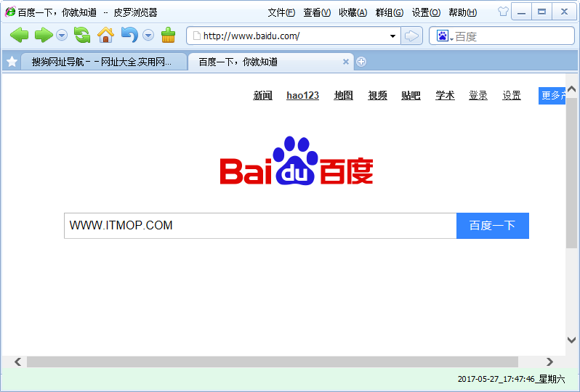Open the 学术 link
The height and width of the screenshot is (392, 580).
click(x=445, y=95)
